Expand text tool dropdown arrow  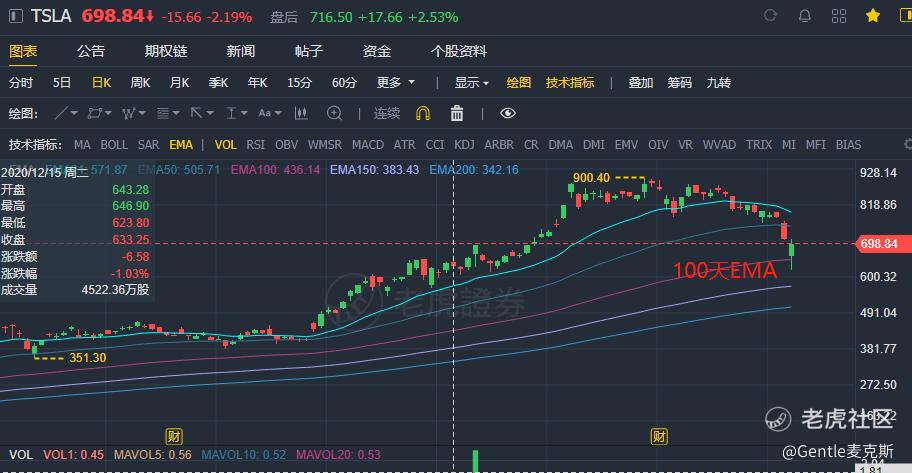(x=278, y=113)
